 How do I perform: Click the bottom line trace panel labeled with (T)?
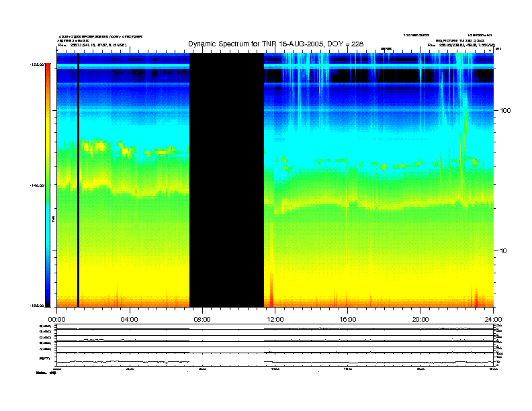pos(275,359)
